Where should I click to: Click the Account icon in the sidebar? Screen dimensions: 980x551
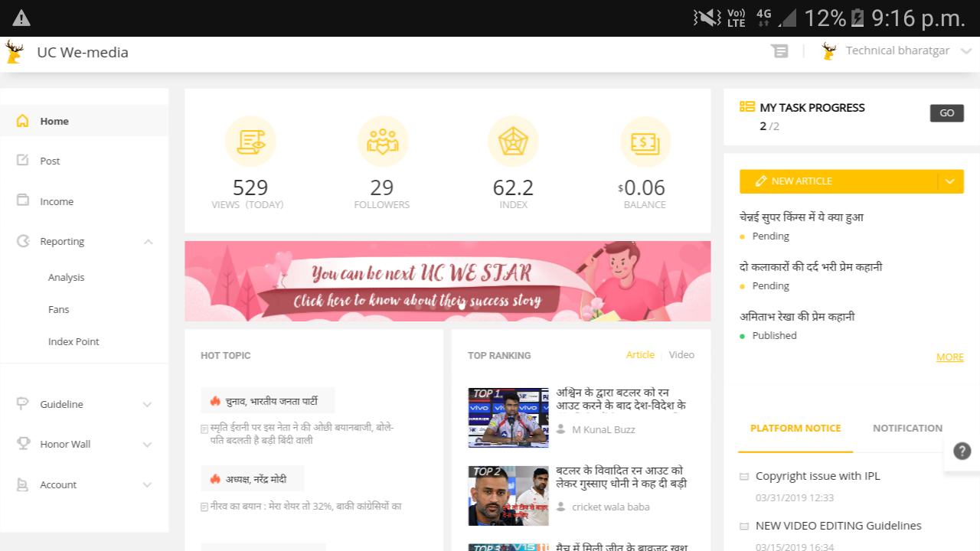[x=22, y=484]
